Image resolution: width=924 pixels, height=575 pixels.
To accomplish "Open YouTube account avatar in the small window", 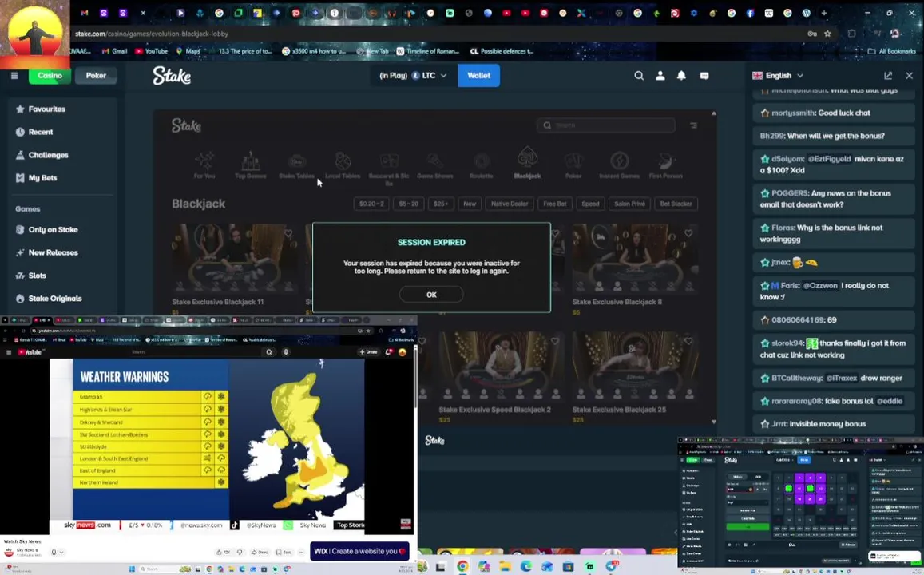I will coord(403,351).
